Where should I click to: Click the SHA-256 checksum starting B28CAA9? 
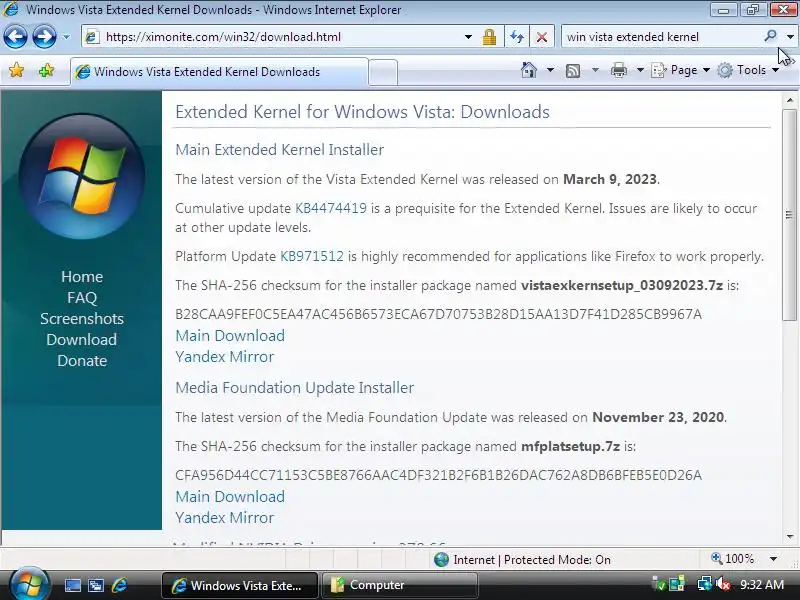438,314
